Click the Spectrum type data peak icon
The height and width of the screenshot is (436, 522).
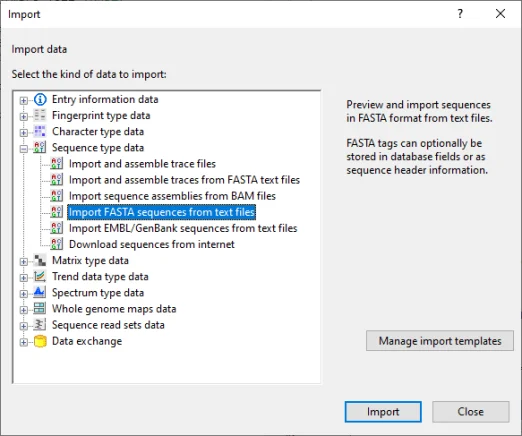(40, 292)
